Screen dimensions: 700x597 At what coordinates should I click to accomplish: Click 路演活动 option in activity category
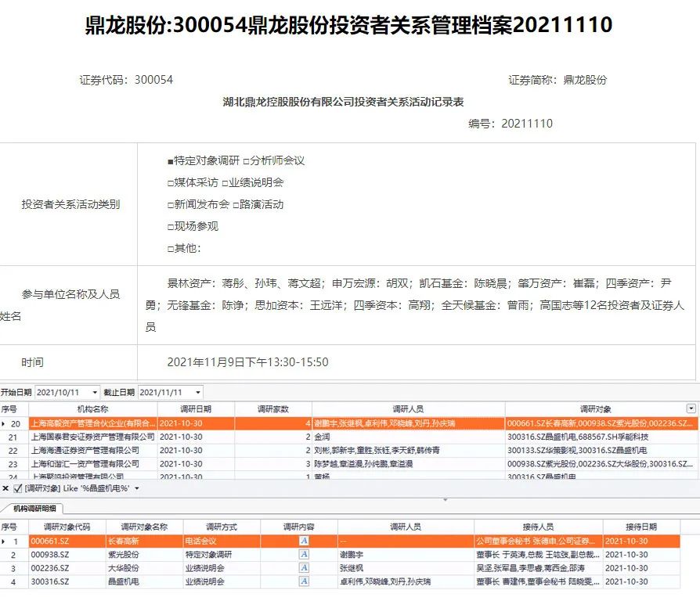pyautogui.click(x=258, y=205)
